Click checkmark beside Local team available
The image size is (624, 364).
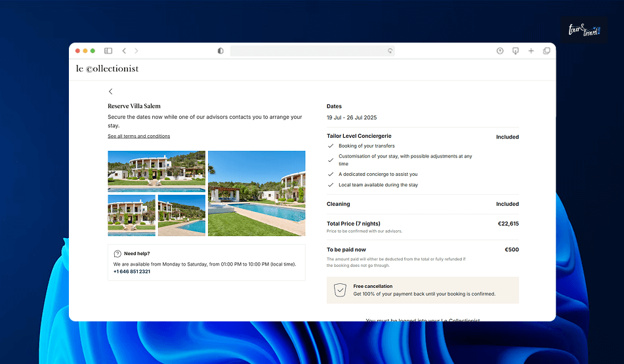click(x=330, y=185)
